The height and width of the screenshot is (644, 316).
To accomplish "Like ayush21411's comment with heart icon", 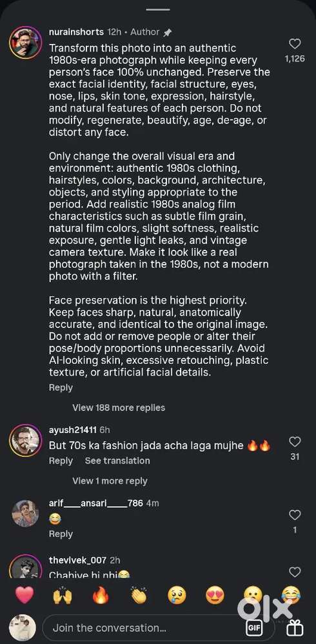I will pos(295,441).
